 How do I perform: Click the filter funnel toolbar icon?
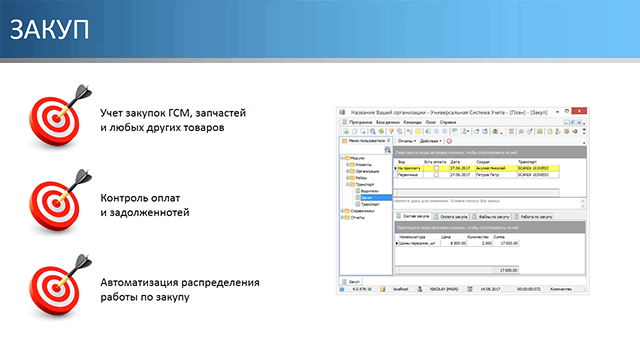pos(391,131)
